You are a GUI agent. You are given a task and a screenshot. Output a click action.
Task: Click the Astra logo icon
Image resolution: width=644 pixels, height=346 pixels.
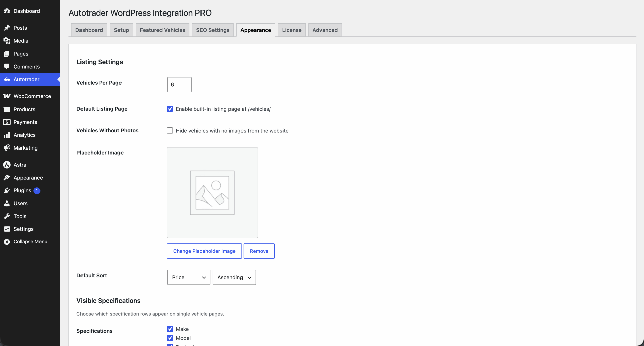7,165
